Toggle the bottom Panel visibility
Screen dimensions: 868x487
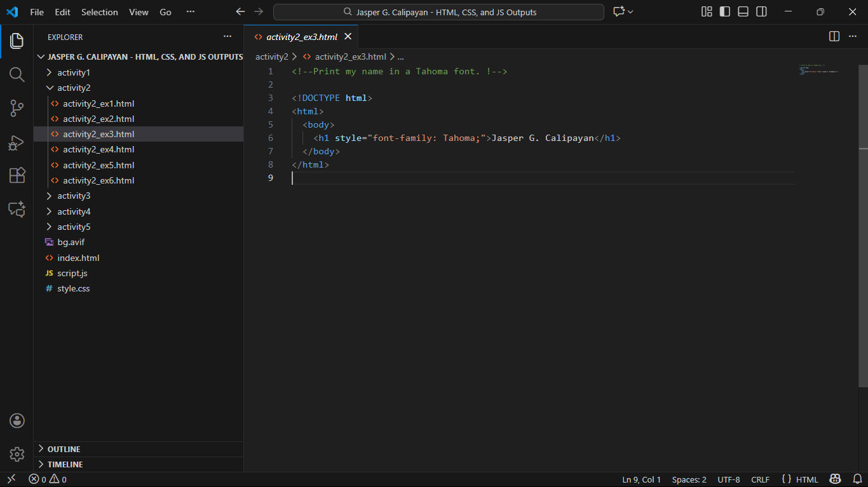click(x=743, y=12)
